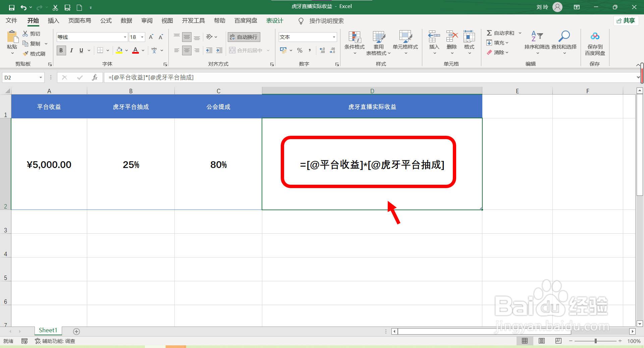Click the increase indent icon
Viewport: 644px width, 348px height.
pos(219,50)
